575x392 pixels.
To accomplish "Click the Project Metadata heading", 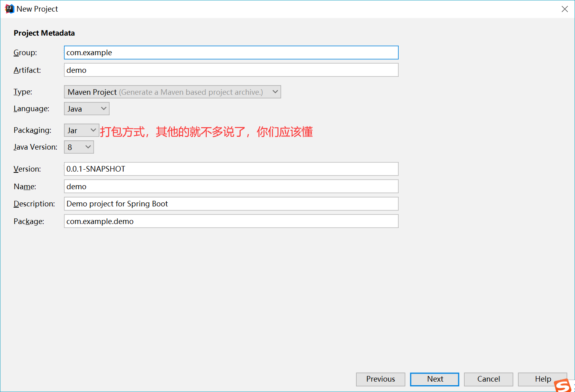I will [44, 33].
